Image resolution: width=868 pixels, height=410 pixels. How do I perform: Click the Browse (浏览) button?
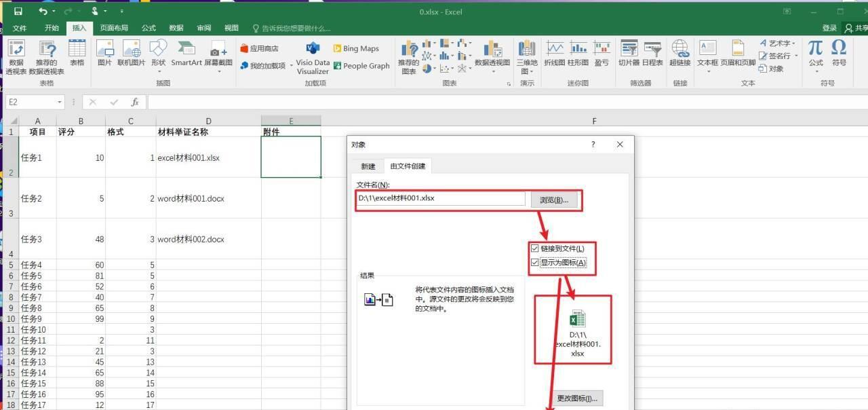[554, 200]
